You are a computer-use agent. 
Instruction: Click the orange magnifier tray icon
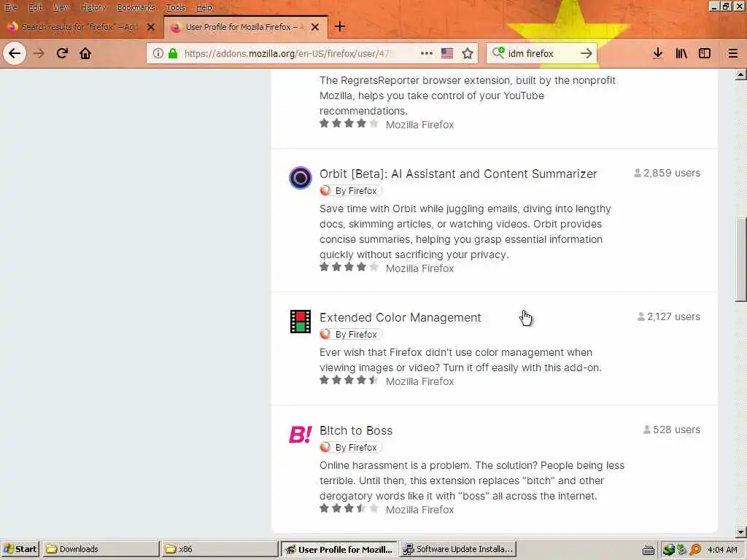coord(695,550)
